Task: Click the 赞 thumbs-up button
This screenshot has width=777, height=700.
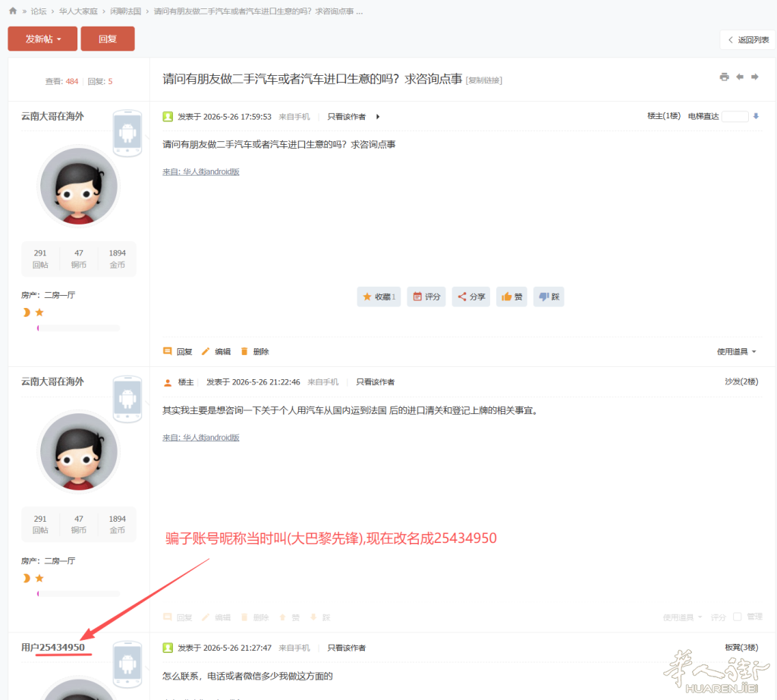Action: 511,297
